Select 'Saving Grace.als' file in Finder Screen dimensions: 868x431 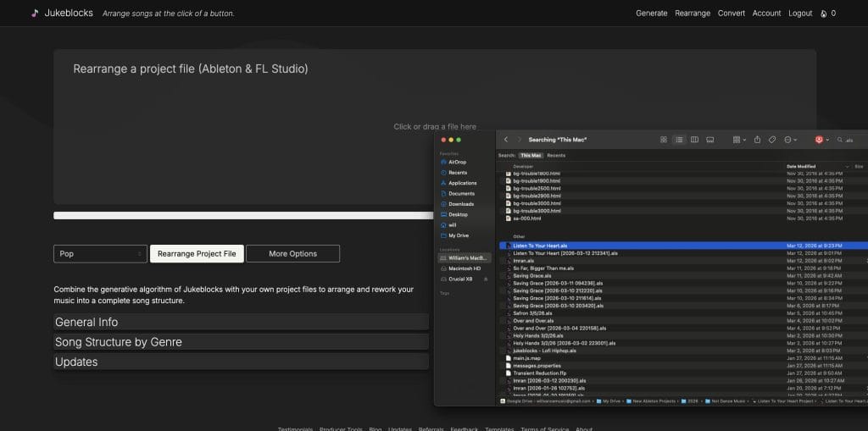pyautogui.click(x=532, y=275)
